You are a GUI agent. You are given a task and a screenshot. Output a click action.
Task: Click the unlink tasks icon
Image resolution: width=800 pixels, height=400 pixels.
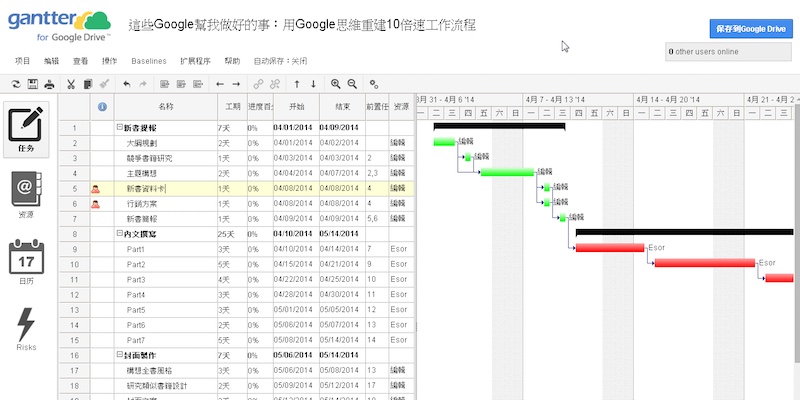pos(275,84)
